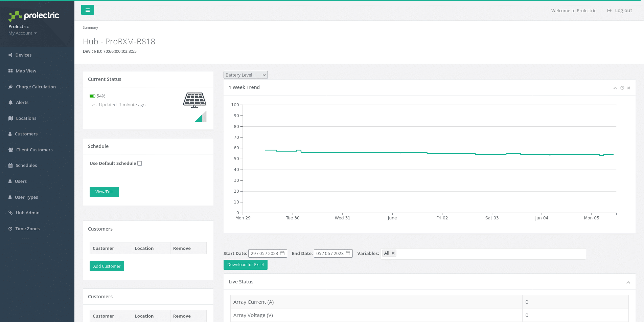Toggle the Use Default Schedule checkbox

(x=140, y=163)
